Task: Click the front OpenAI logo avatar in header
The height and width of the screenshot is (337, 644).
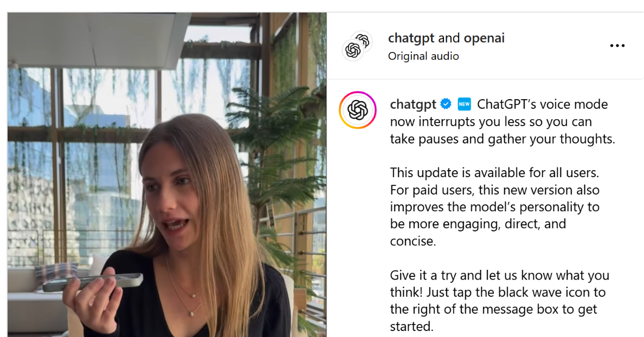Action: [x=353, y=50]
